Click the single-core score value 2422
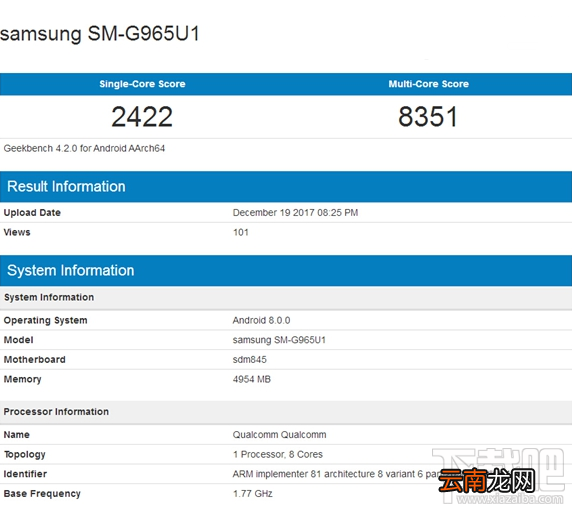This screenshot has width=572, height=509. click(142, 117)
